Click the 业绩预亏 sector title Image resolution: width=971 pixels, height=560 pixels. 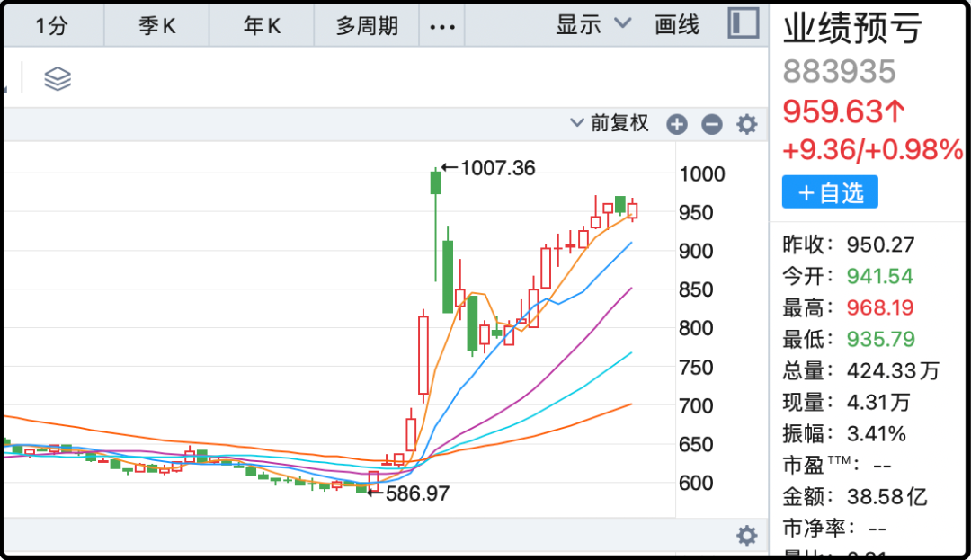(852, 29)
